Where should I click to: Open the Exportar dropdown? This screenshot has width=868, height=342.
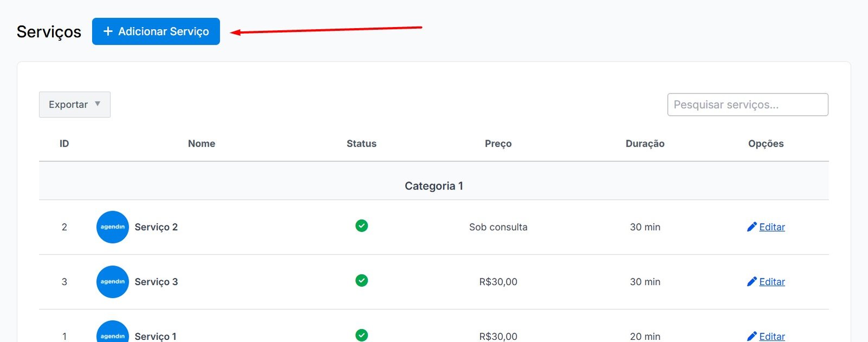[x=74, y=105]
